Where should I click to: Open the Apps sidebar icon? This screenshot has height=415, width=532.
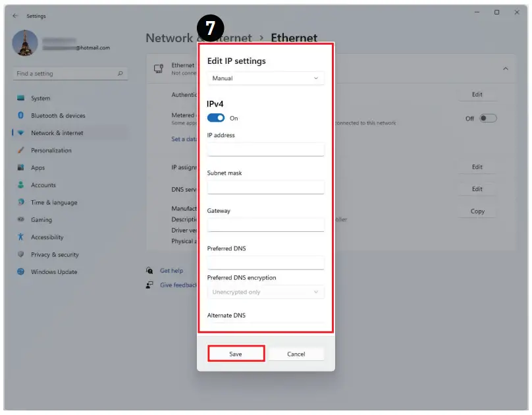(21, 168)
